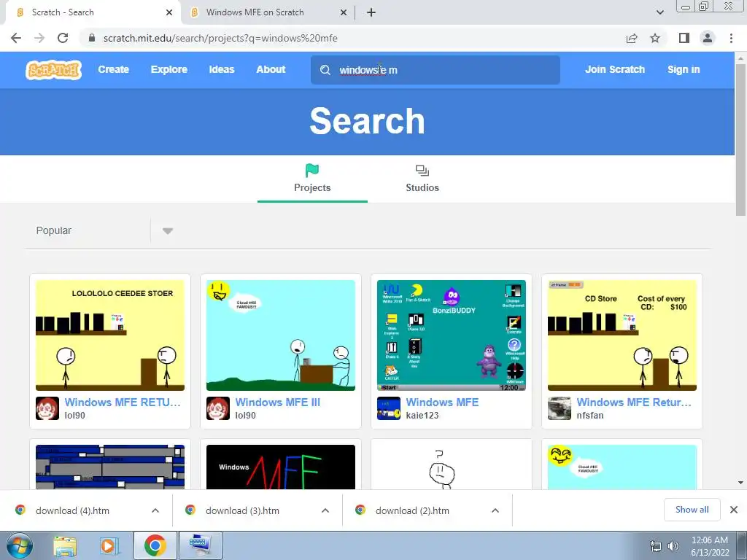Bookmark this page with star icon
This screenshot has height=560, width=747.
tap(655, 38)
